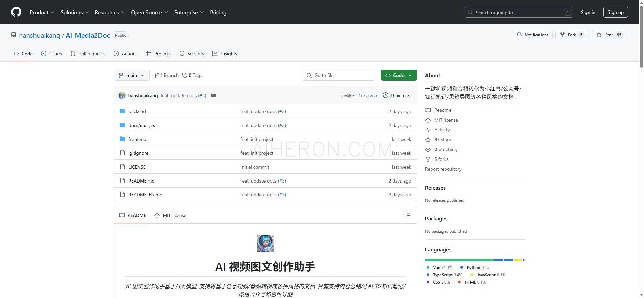This screenshot has height=298, width=644.
Task: Switch to the Projects tab
Action: 158,54
